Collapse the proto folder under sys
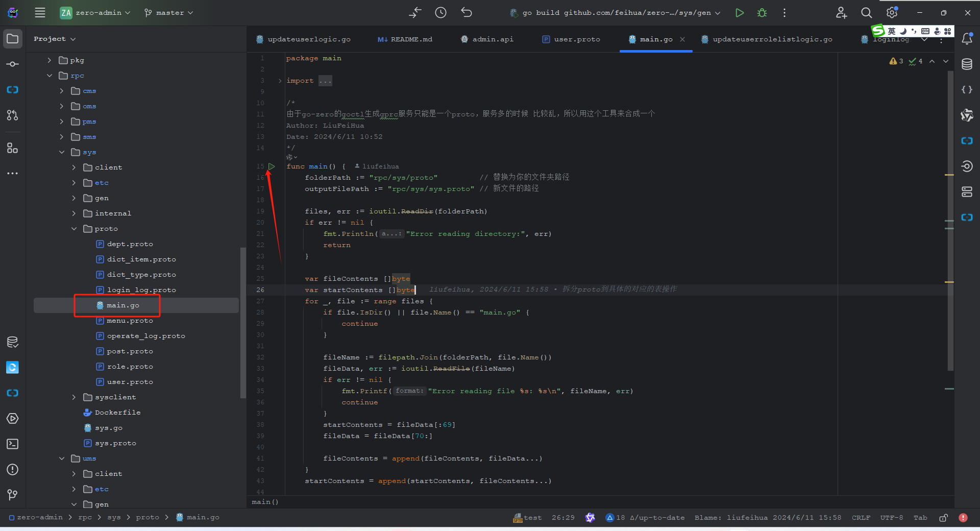980x531 pixels. (x=73, y=229)
